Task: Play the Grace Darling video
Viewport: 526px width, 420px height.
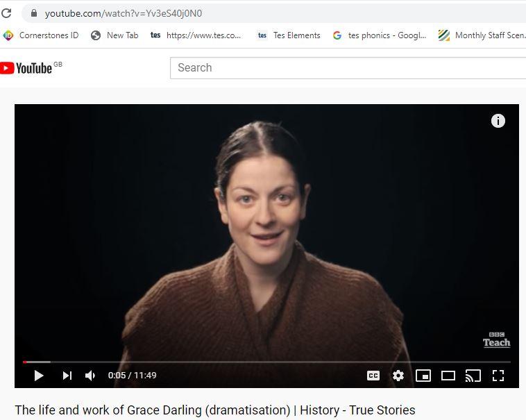Action: click(x=39, y=376)
